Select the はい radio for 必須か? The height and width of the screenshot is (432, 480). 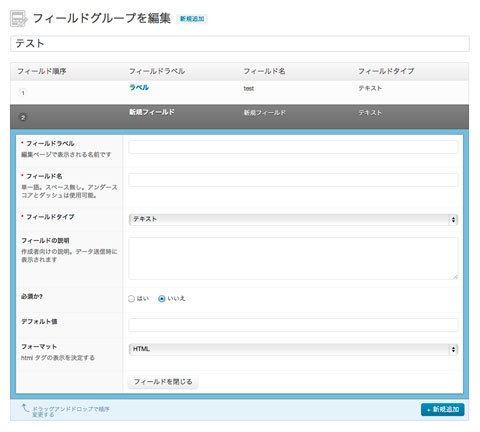(131, 299)
